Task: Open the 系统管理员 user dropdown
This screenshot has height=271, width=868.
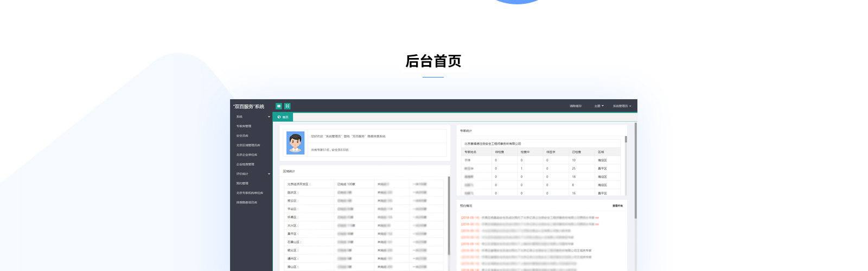Action: tap(622, 106)
